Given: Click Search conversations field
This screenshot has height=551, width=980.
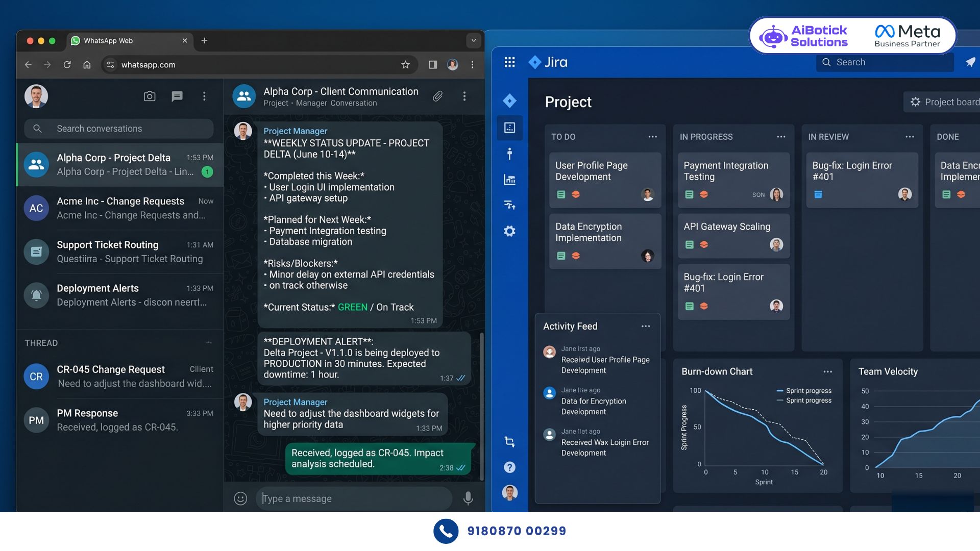Looking at the screenshot, I should (x=119, y=129).
